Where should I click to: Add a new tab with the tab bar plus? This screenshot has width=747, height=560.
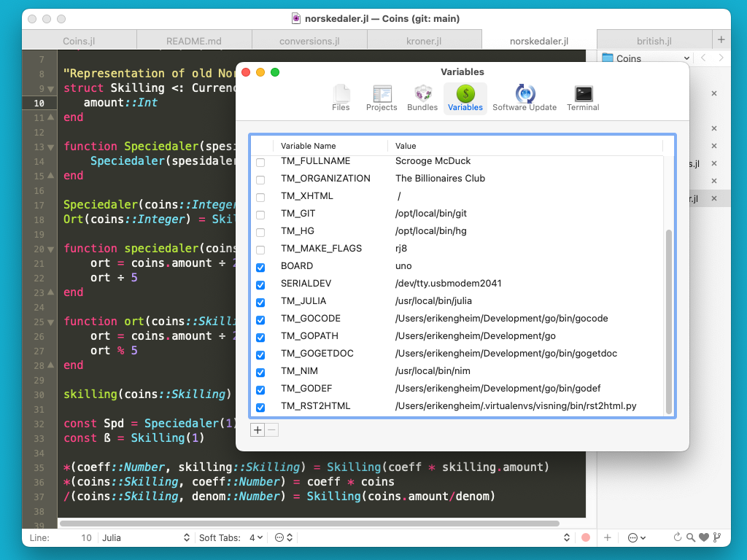721,40
